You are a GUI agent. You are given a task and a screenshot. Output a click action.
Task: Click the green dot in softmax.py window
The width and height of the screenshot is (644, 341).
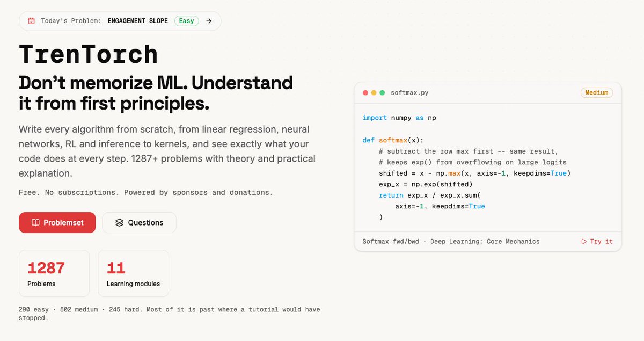click(x=382, y=93)
